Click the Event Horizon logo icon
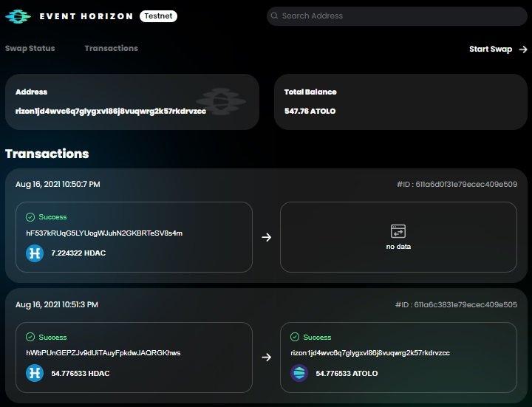This screenshot has width=532, height=407. (x=18, y=16)
